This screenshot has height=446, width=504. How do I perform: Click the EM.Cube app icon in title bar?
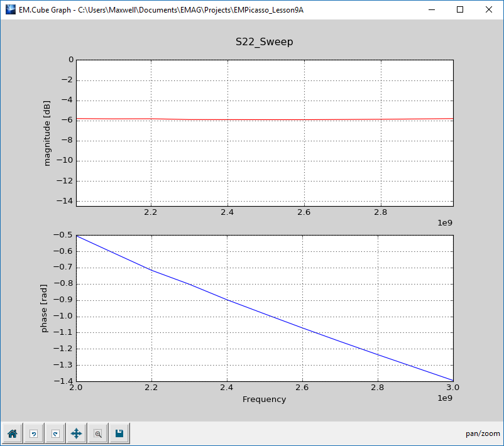click(10, 9)
